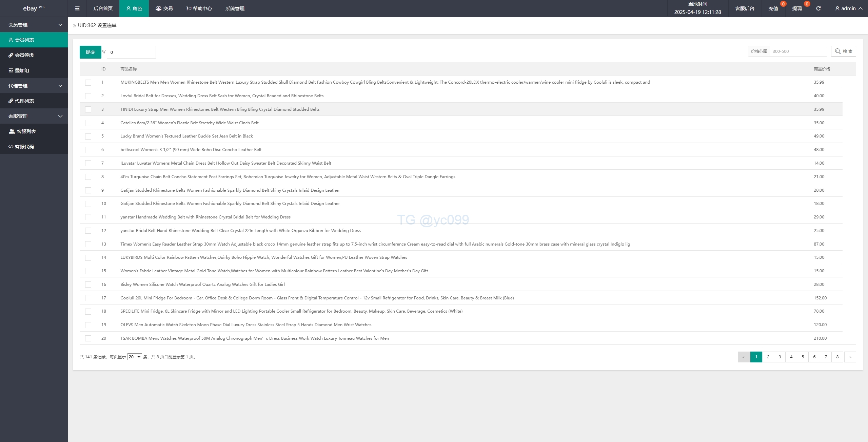Open 会员等级 link icon item
The image size is (868, 442).
click(x=11, y=55)
